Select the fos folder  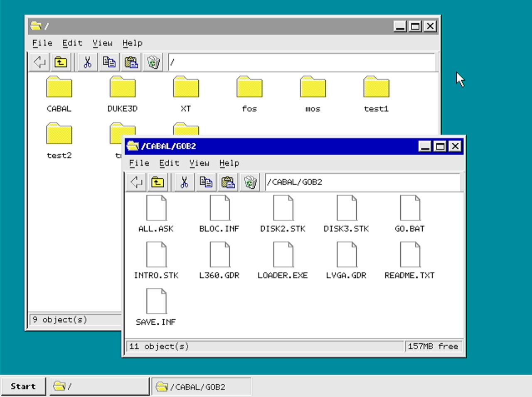pos(249,94)
